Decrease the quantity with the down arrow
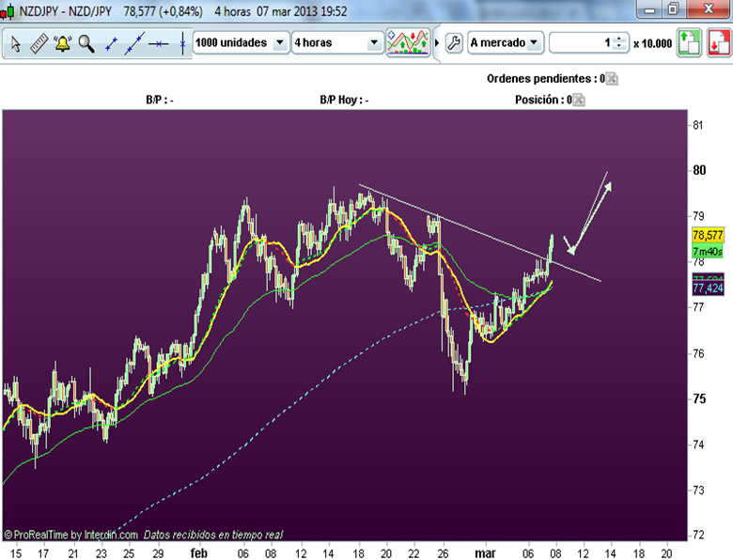 [x=619, y=47]
